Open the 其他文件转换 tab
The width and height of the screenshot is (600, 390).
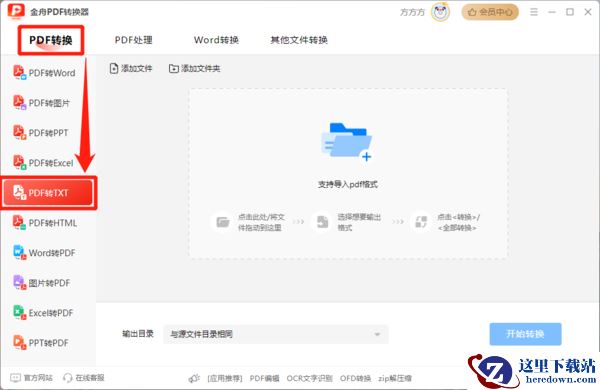click(x=299, y=40)
